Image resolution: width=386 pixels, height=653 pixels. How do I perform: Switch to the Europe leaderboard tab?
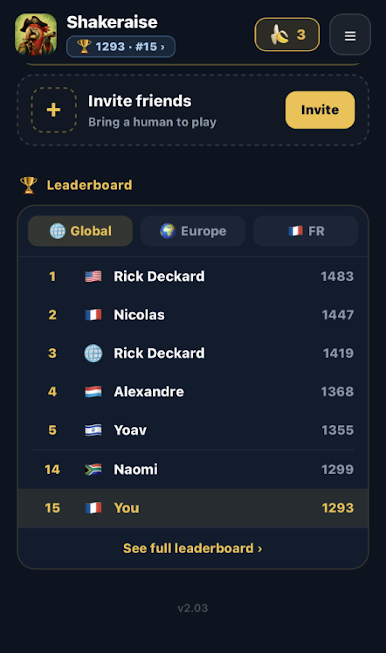pos(193,231)
